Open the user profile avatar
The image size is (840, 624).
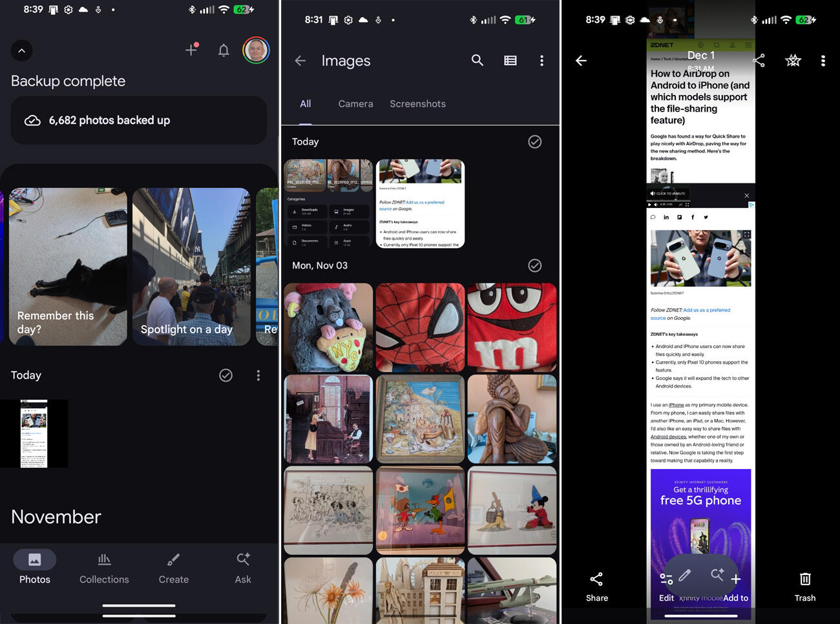(256, 50)
